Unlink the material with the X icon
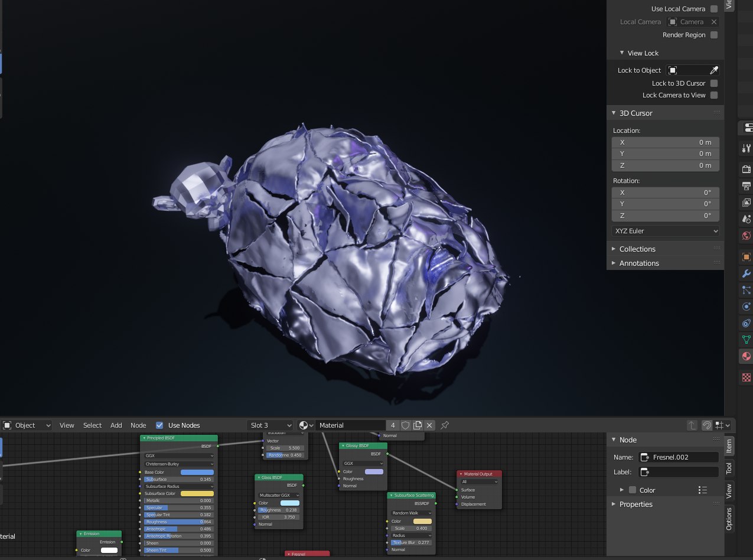Image resolution: width=753 pixels, height=560 pixels. pos(429,425)
